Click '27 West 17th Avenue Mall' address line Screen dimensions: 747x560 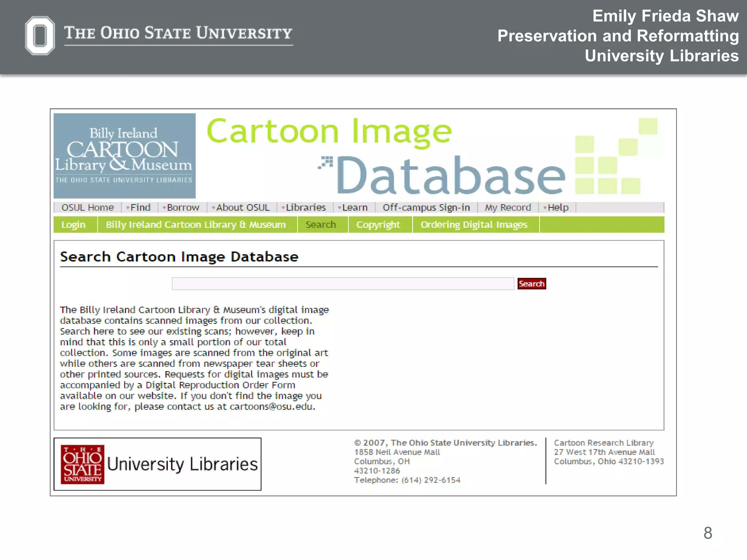(604, 452)
